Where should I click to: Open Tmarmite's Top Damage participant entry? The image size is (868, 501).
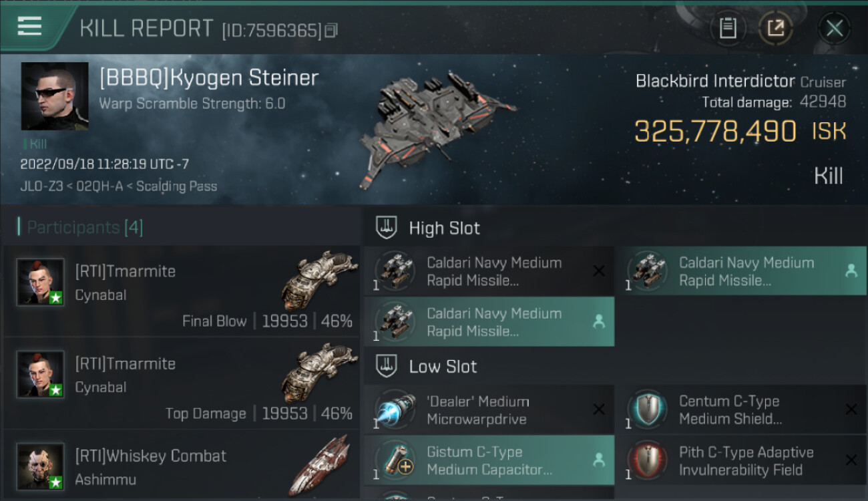point(182,383)
